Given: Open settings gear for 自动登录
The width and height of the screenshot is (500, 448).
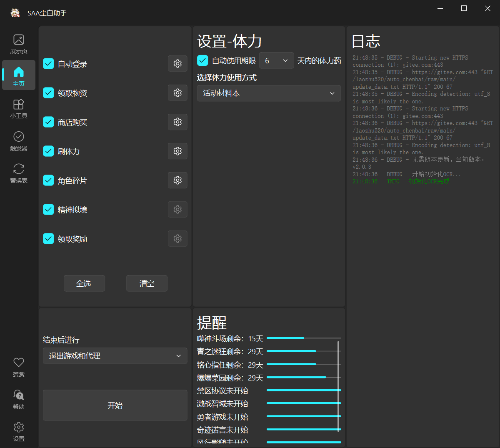Looking at the screenshot, I should click(177, 64).
